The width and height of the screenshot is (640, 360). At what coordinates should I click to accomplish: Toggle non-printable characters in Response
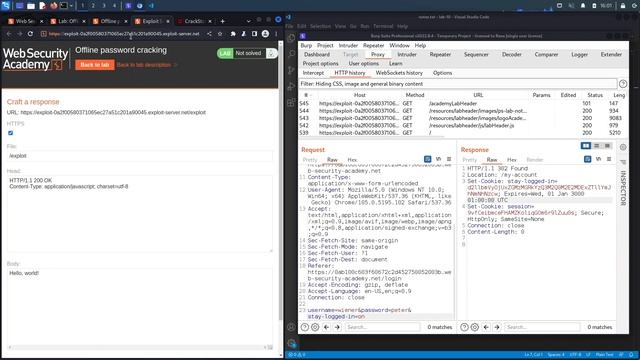pos(598,159)
